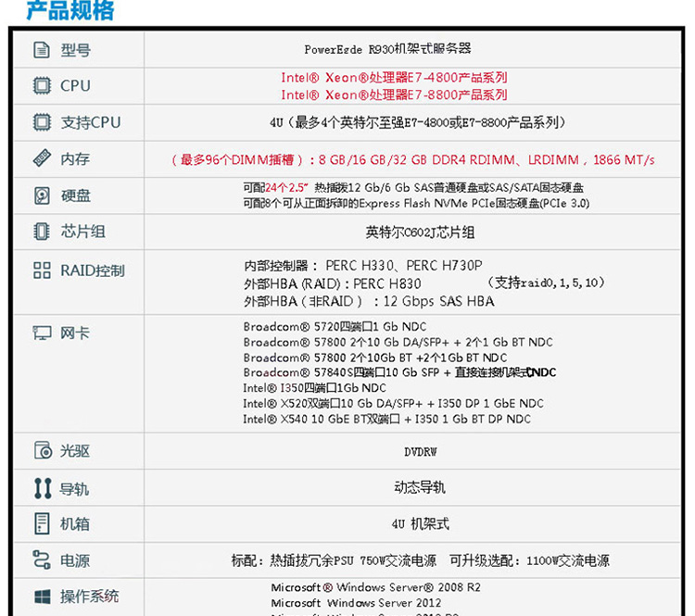Image resolution: width=695 pixels, height=616 pixels.
Task: Click the optical drive icon beside 光驱
Action: pyautogui.click(x=43, y=450)
